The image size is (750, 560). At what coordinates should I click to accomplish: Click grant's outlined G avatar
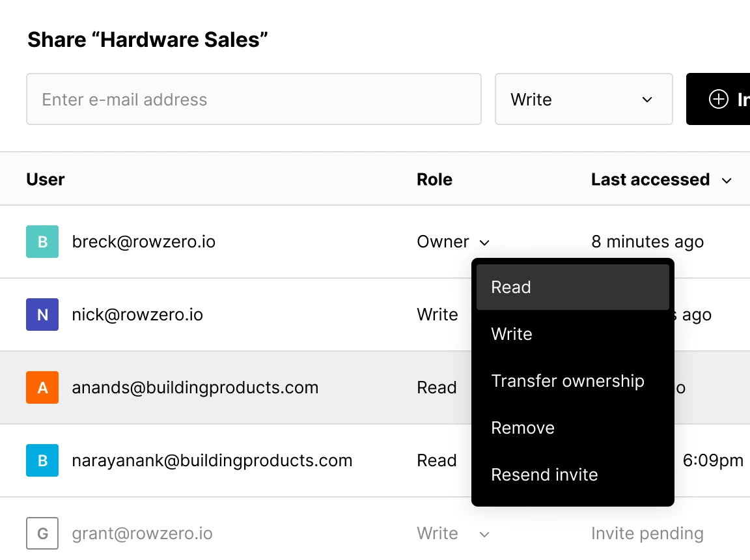tap(42, 533)
